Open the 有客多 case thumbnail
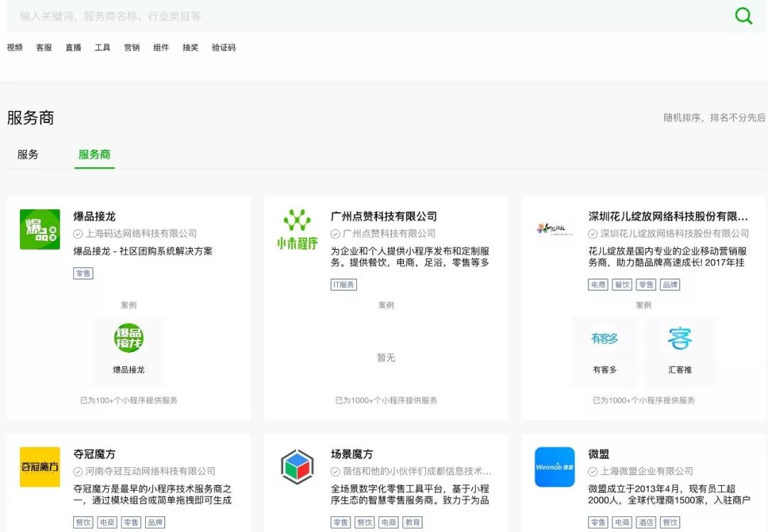The width and height of the screenshot is (768, 532). [604, 340]
